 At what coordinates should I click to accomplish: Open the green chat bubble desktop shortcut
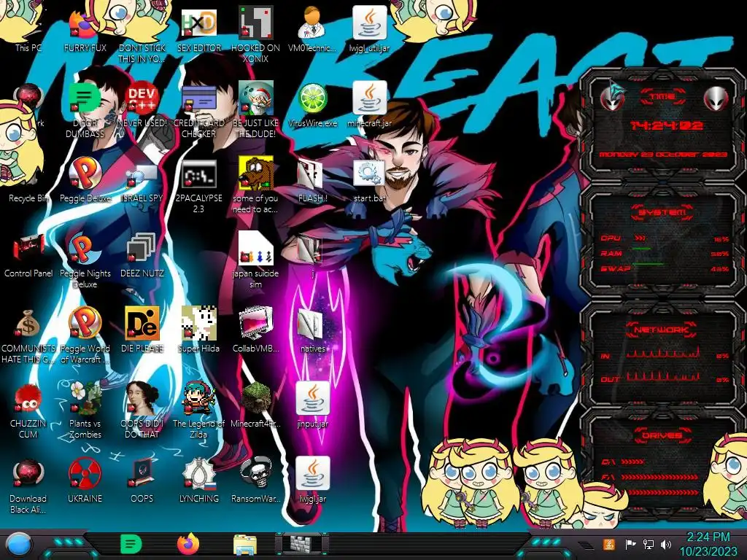tap(85, 98)
